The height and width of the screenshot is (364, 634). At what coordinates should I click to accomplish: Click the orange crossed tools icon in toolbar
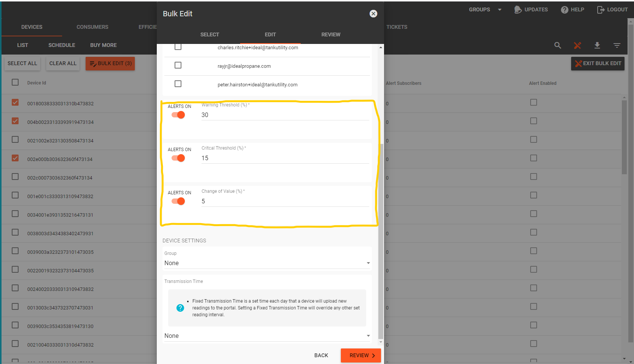pyautogui.click(x=577, y=45)
